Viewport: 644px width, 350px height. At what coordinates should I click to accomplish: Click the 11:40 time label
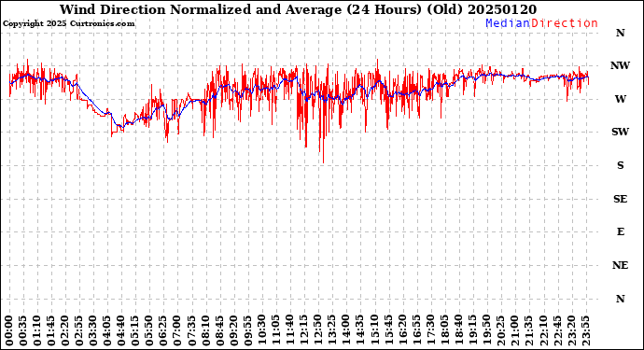click(x=289, y=330)
